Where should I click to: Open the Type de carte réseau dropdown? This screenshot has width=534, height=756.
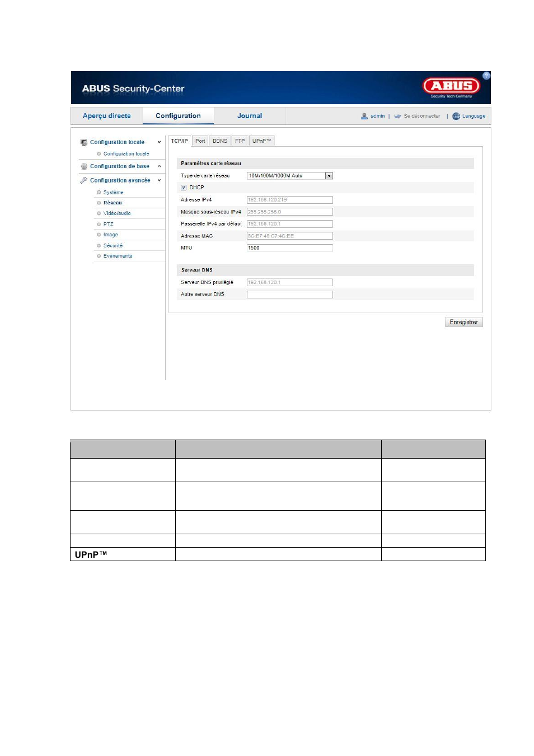point(290,176)
